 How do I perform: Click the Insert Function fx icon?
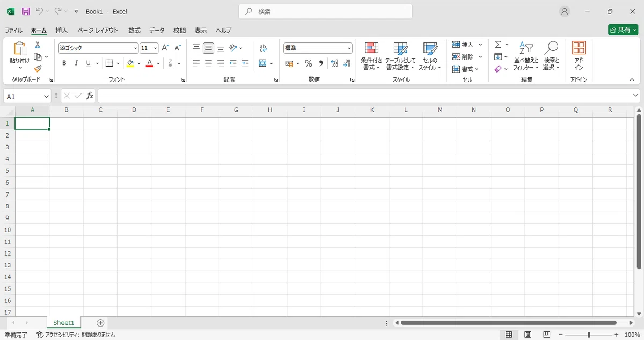pos(90,96)
